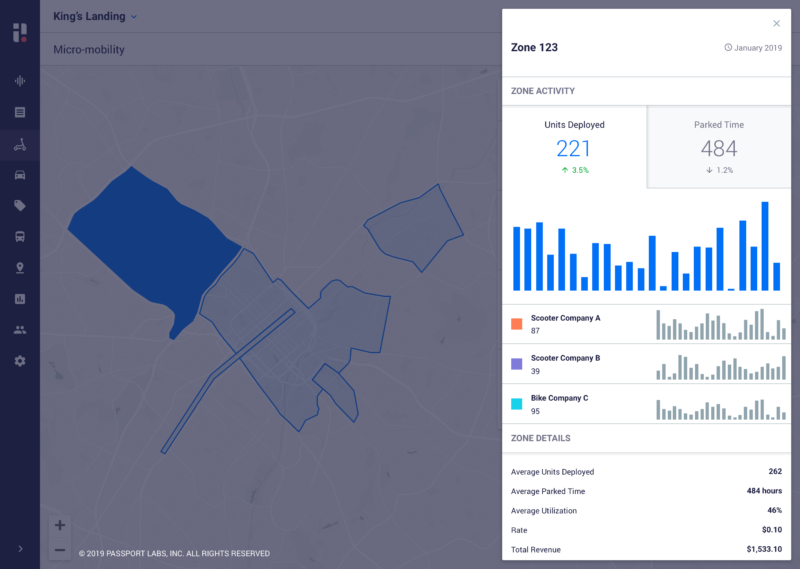
Task: Select the scooter micro-mobility icon
Action: (20, 144)
